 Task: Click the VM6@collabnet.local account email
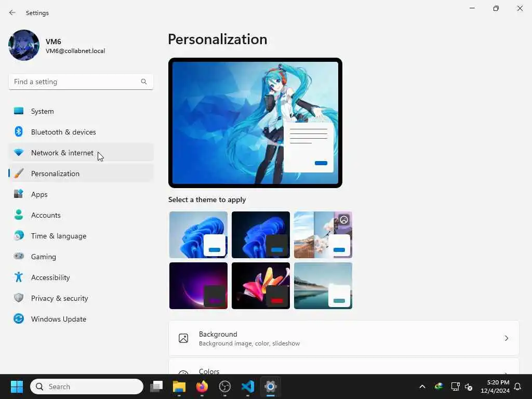(x=75, y=51)
